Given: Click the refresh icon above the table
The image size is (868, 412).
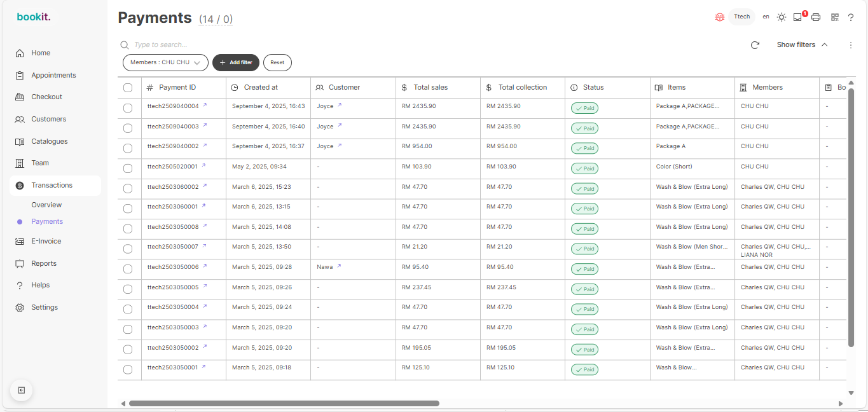Looking at the screenshot, I should 755,45.
